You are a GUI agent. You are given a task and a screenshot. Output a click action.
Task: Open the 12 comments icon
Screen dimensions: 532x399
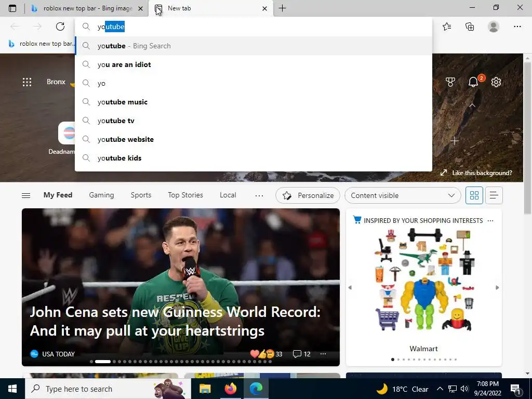click(x=302, y=354)
